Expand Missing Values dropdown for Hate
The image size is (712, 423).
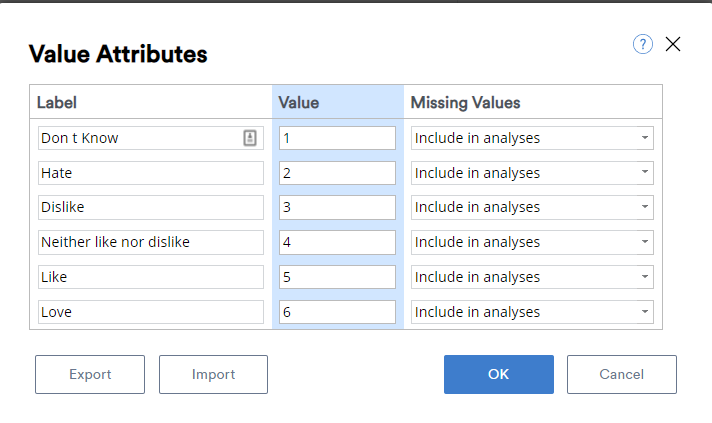pyautogui.click(x=532, y=173)
